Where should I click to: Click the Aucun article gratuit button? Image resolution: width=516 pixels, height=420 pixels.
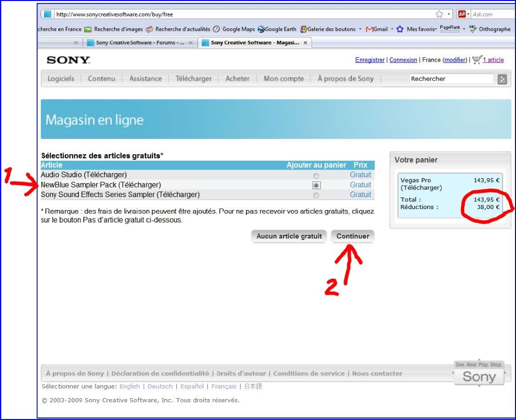(289, 236)
